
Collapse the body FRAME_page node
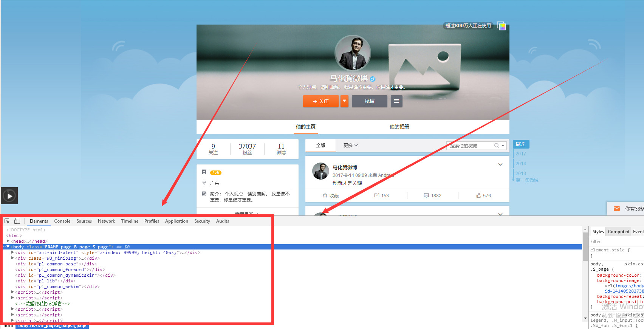point(8,247)
